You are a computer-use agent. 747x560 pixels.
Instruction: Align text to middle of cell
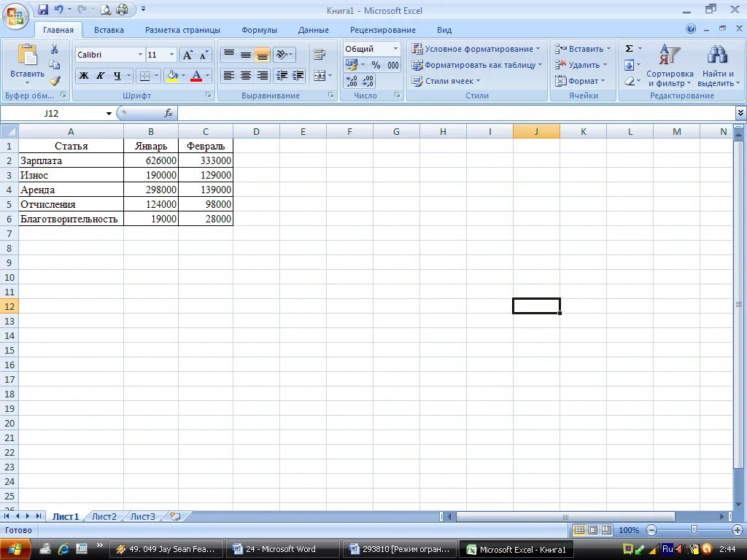(245, 55)
